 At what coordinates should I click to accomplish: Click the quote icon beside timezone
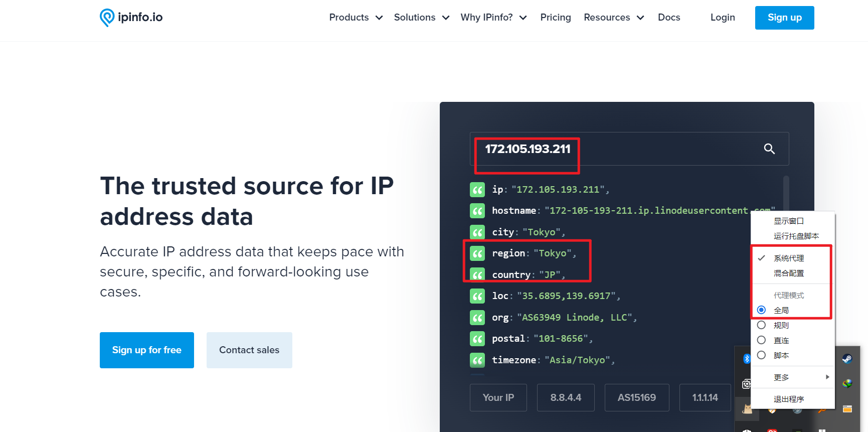[477, 360]
